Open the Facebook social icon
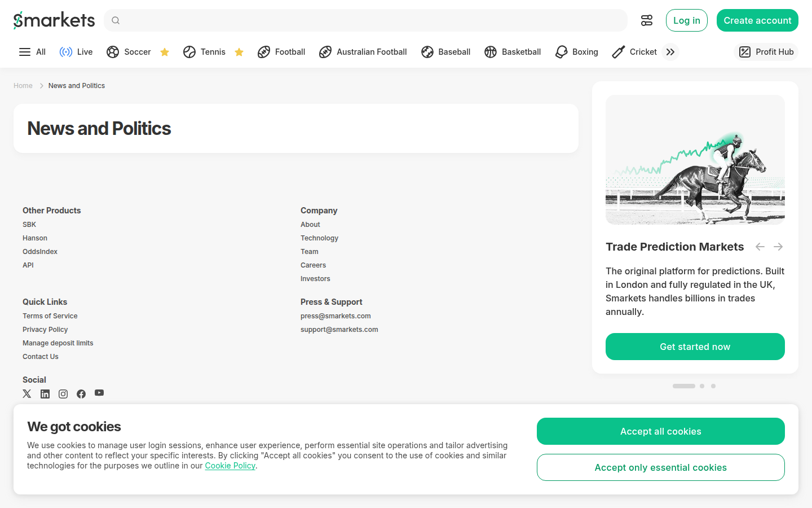 pos(81,394)
